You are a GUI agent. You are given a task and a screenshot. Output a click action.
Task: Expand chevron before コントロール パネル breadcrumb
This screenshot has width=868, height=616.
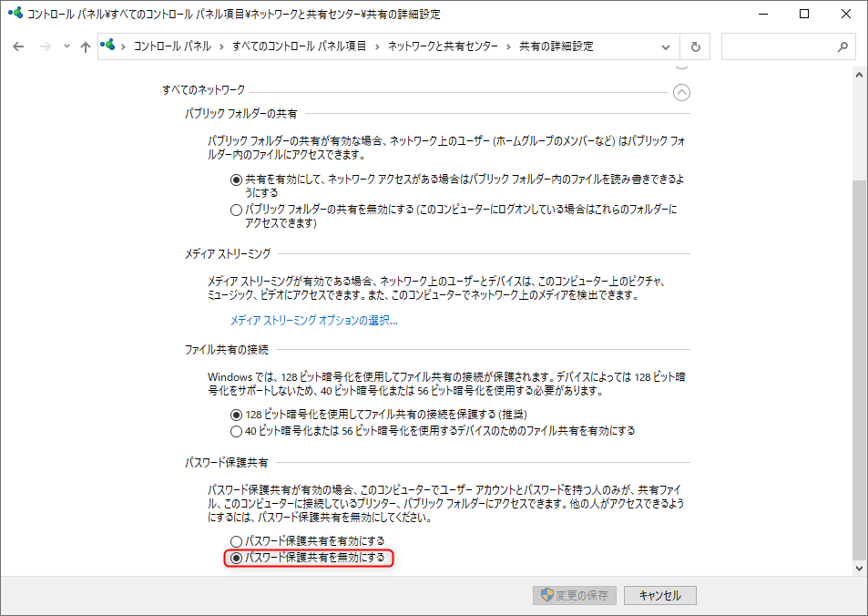(123, 47)
